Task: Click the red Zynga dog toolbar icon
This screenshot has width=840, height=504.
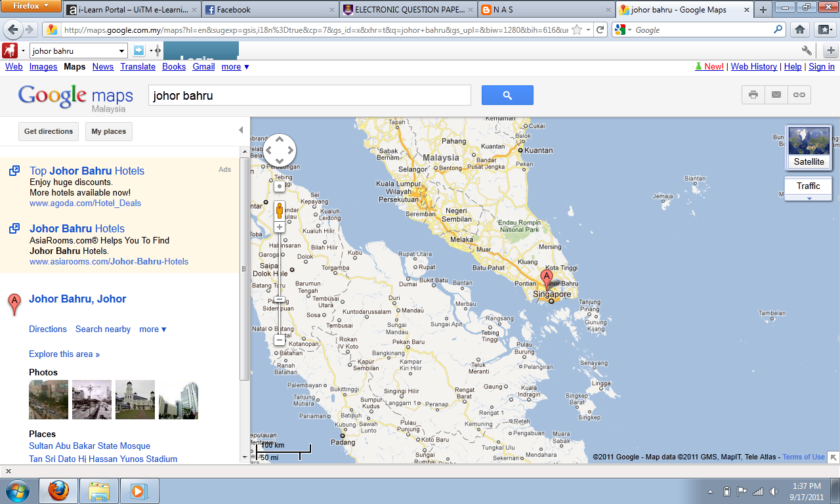Action: (10, 51)
